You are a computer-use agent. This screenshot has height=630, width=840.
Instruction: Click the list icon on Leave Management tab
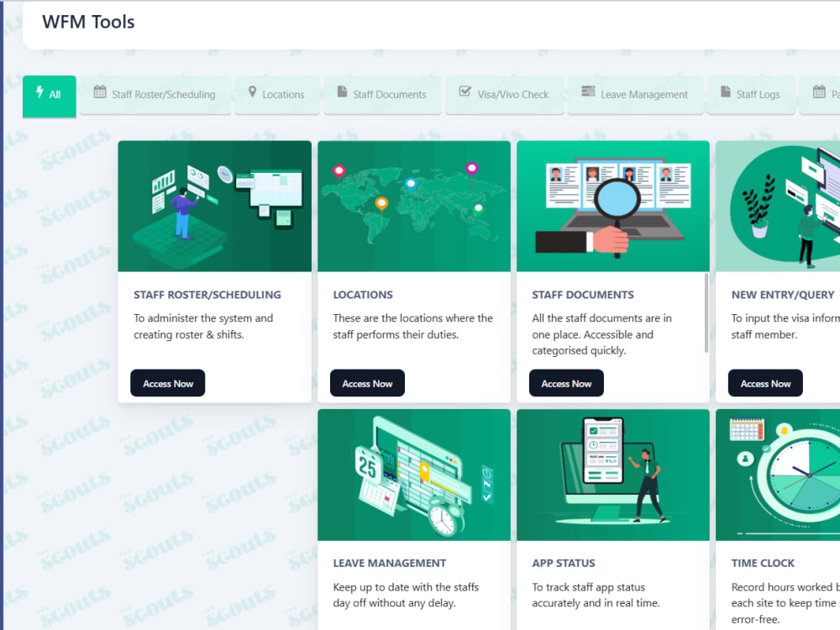[x=588, y=92]
